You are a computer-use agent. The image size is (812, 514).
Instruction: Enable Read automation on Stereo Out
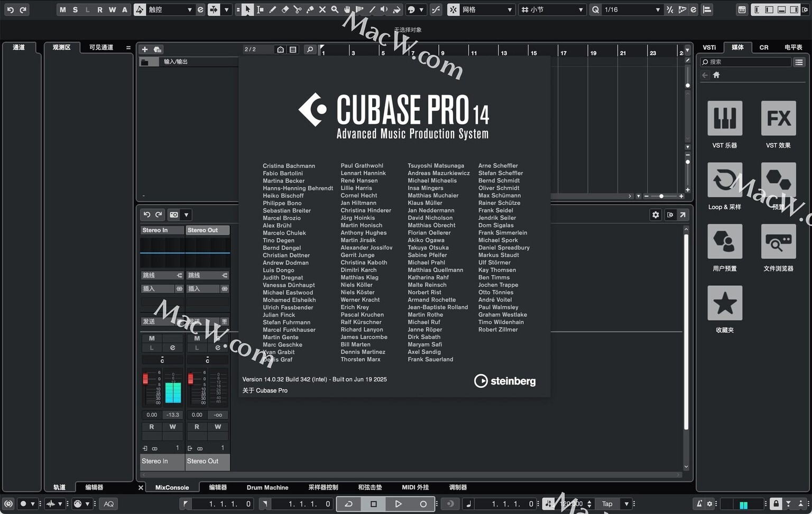click(197, 427)
